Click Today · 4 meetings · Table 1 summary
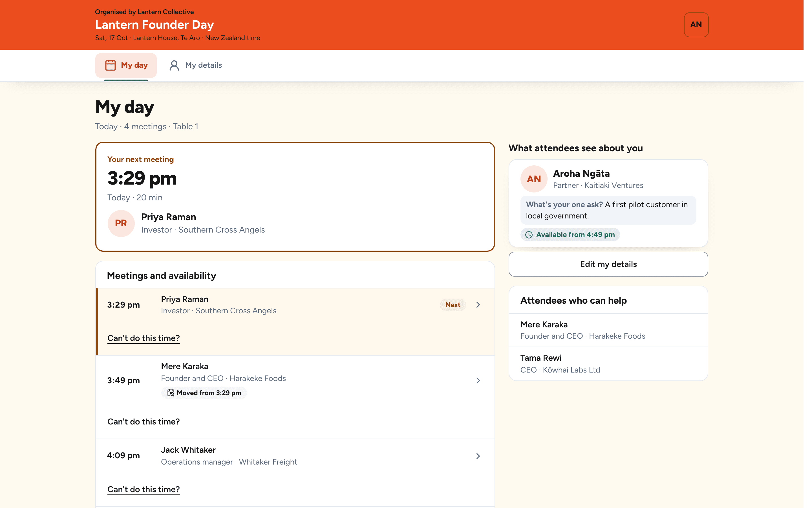The image size is (812, 508). tap(147, 127)
